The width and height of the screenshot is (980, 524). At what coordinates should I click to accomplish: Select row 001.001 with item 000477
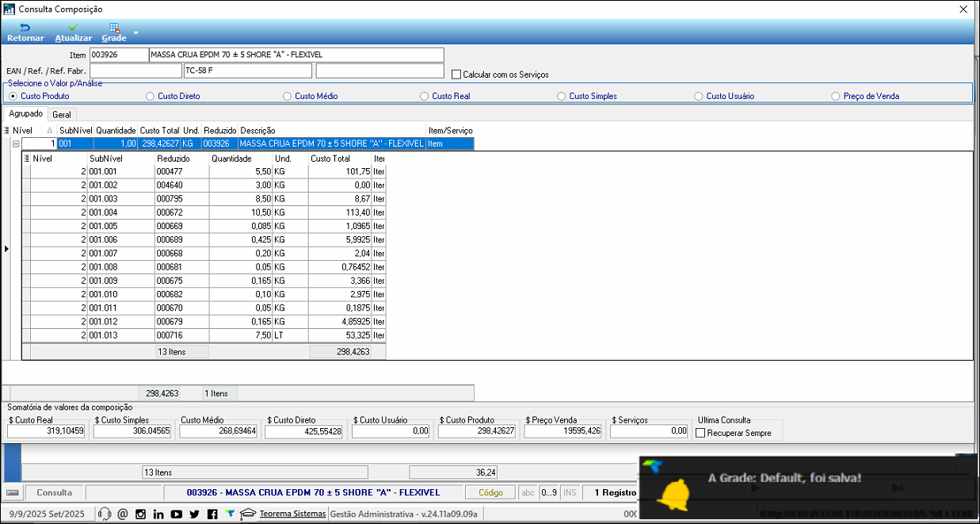point(204,171)
